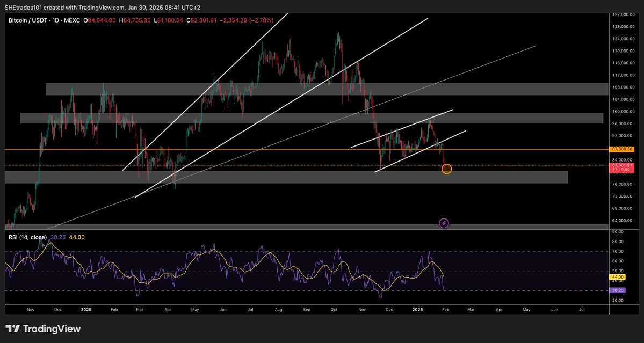Viewport: 644px width, 343px height.
Task: Click the low value L81,180.54
Action: coord(170,19)
